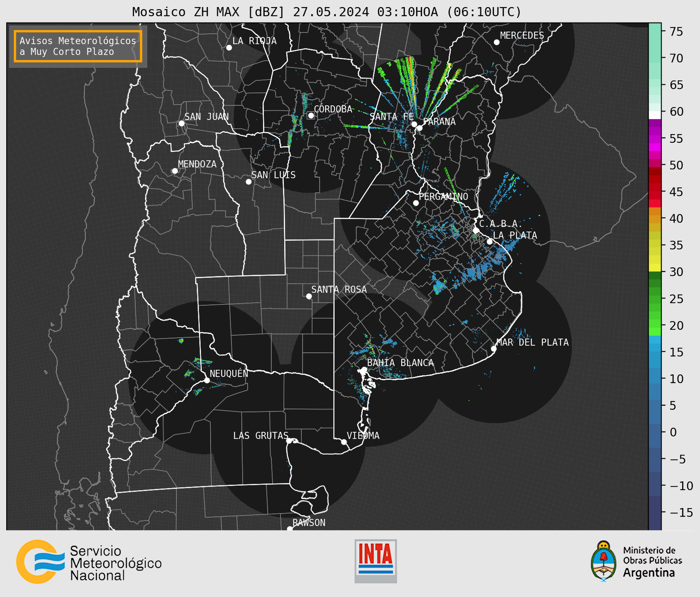Click the -15 value on the color scale
The width and height of the screenshot is (700, 597).
pyautogui.click(x=681, y=512)
